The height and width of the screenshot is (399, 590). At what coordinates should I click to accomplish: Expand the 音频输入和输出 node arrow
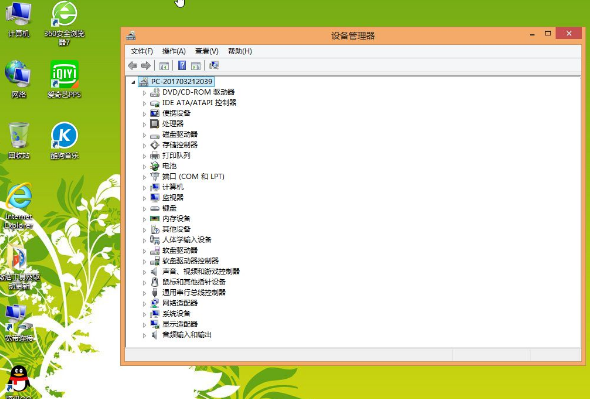click(x=144, y=335)
